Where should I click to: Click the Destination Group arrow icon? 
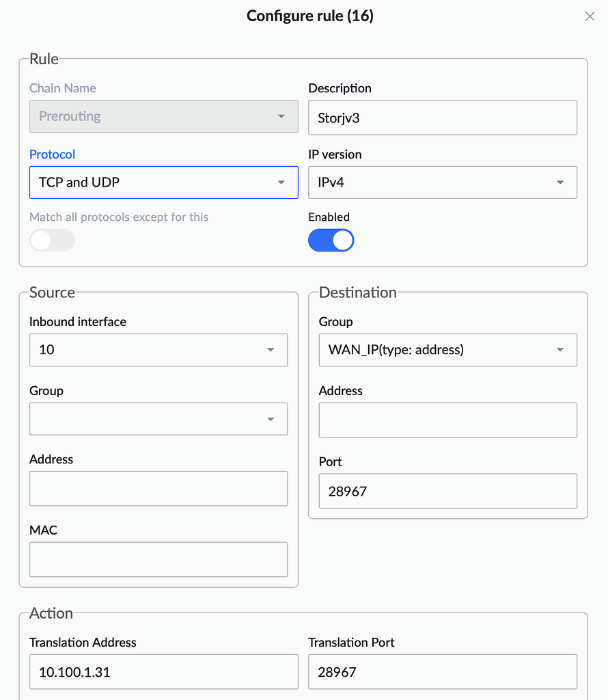pyautogui.click(x=560, y=350)
